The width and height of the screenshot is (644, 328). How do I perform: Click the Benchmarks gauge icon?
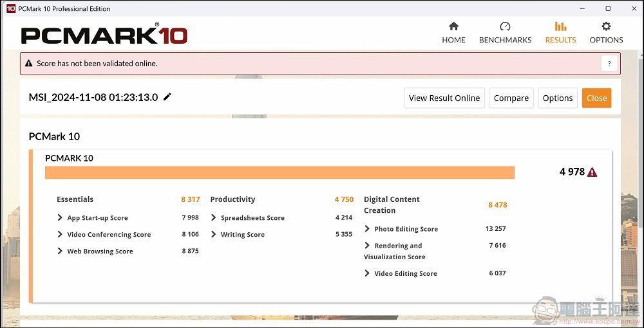[x=505, y=26]
